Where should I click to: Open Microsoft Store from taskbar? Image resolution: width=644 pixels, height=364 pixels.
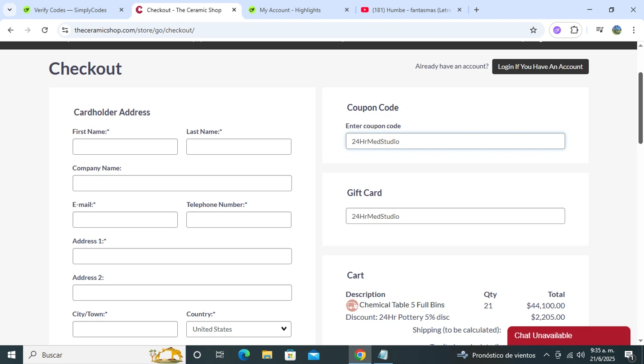290,355
